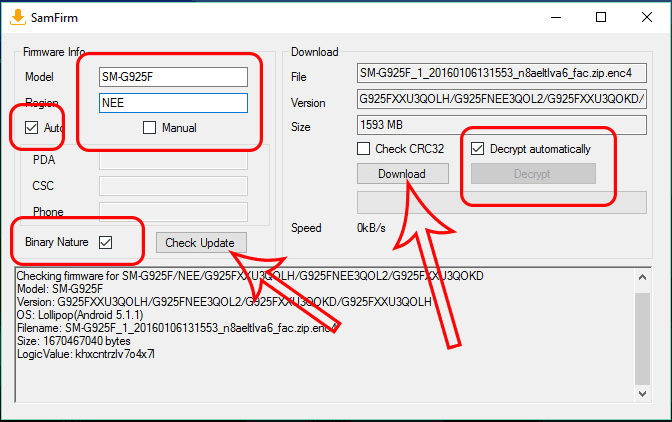This screenshot has height=422, width=672.
Task: Click the empty Phone input field
Action: pos(173,212)
